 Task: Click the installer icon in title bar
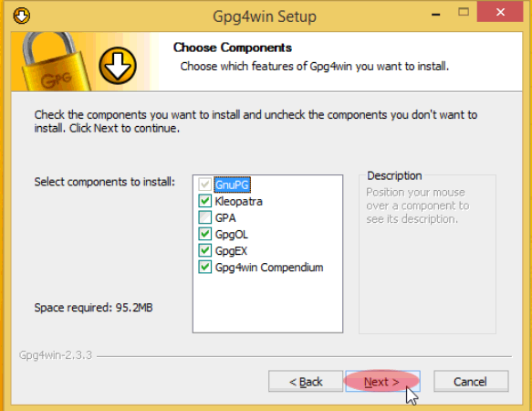click(22, 16)
